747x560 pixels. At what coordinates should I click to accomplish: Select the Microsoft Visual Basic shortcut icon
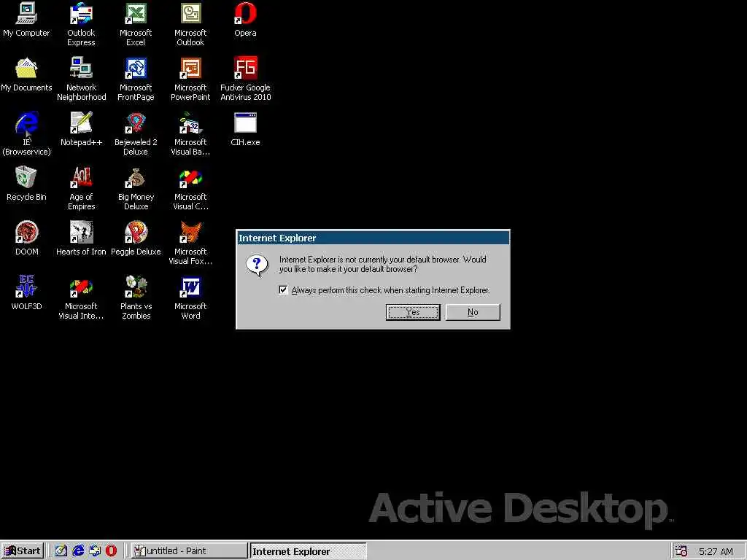coord(190,122)
